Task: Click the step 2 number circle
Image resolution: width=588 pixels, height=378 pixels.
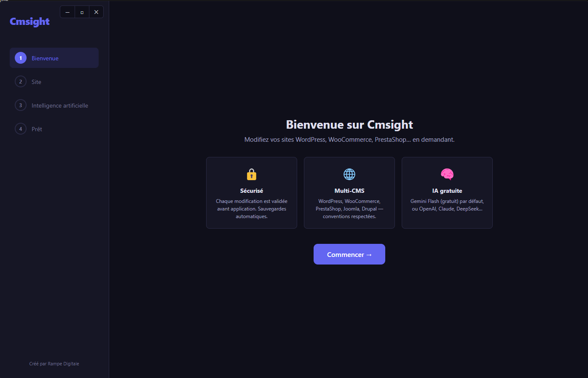Action: [21, 81]
